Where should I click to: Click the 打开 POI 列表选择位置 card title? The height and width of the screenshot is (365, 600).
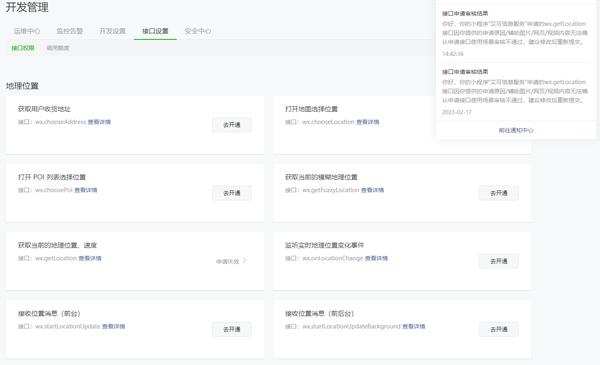tap(52, 177)
